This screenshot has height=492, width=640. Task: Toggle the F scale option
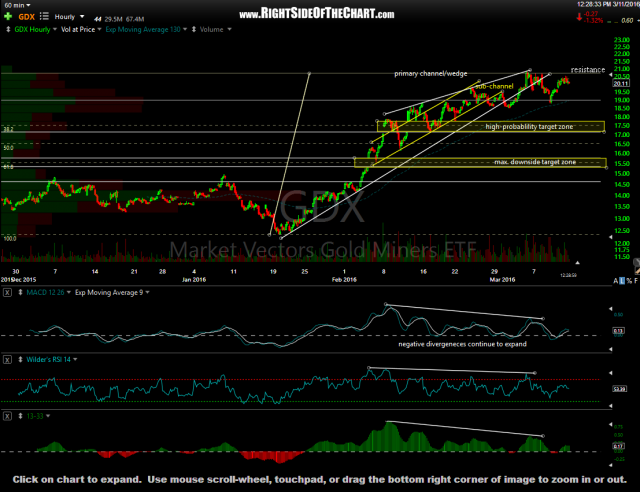(x=636, y=281)
